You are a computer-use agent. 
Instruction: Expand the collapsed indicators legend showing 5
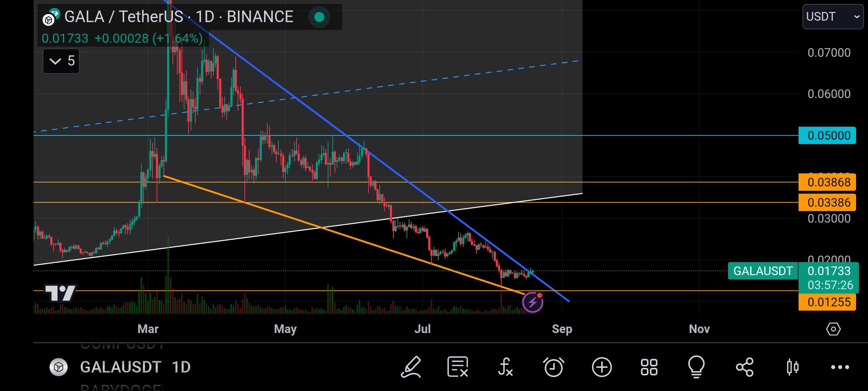pyautogui.click(x=61, y=61)
